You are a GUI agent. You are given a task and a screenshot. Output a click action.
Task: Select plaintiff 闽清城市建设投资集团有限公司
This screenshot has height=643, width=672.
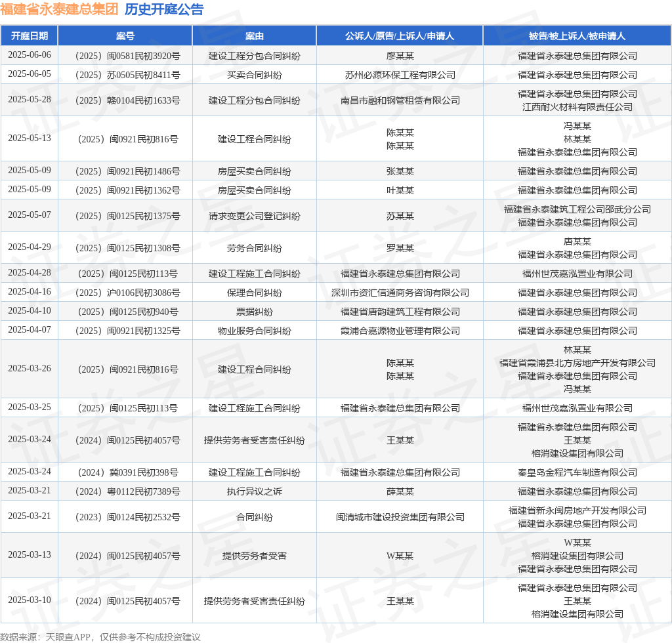click(400, 517)
